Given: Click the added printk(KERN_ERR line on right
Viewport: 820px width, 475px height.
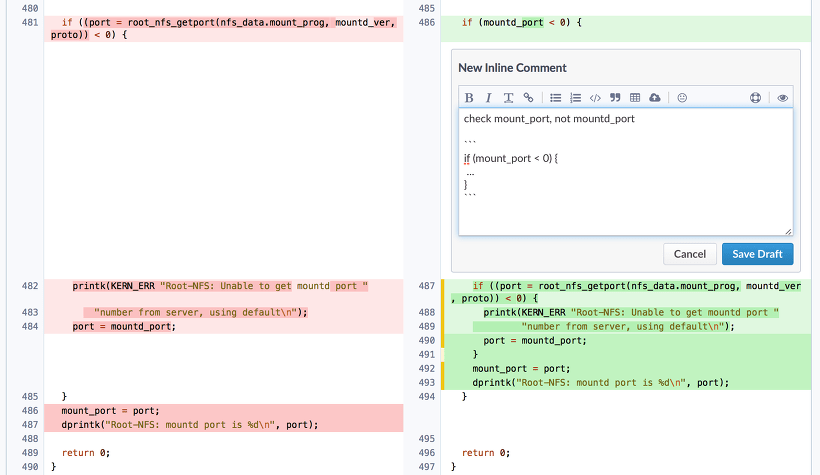Looking at the screenshot, I should [631, 312].
